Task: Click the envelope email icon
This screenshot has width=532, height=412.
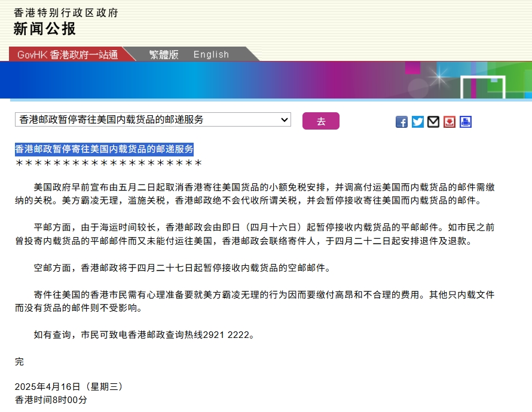Action: [x=433, y=122]
